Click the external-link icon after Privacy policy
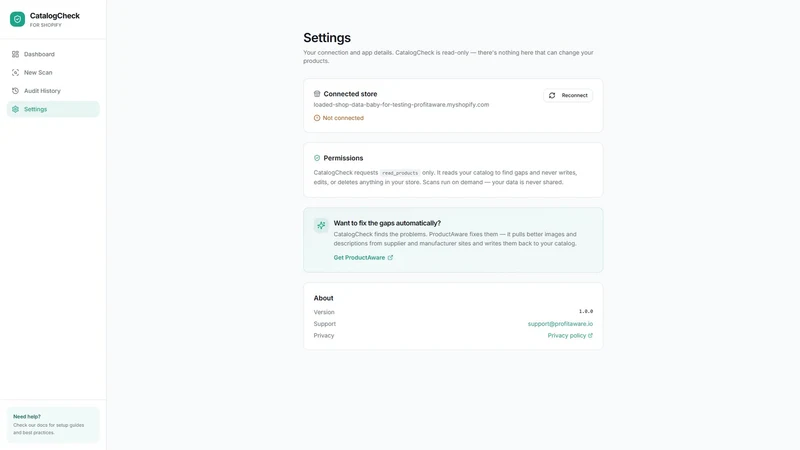Image resolution: width=800 pixels, height=450 pixels. [x=590, y=336]
